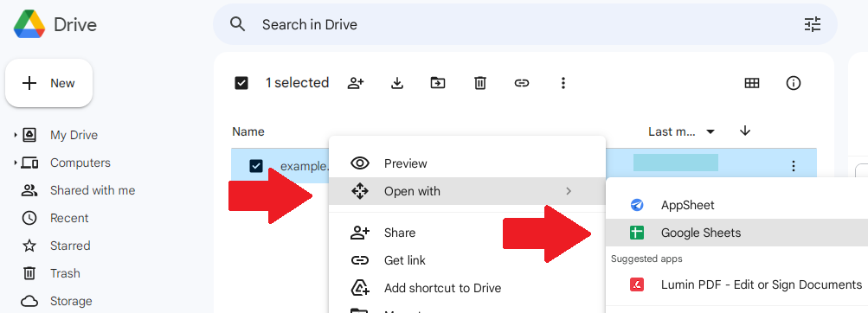Open the Trash folder link
The image size is (868, 313).
65,273
